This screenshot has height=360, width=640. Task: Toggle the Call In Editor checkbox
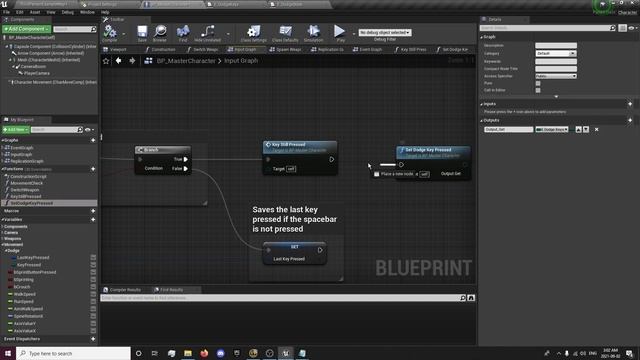tap(538, 90)
